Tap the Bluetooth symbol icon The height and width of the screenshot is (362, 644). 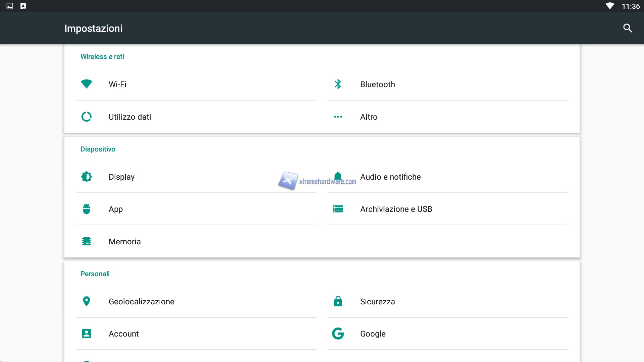tap(338, 84)
